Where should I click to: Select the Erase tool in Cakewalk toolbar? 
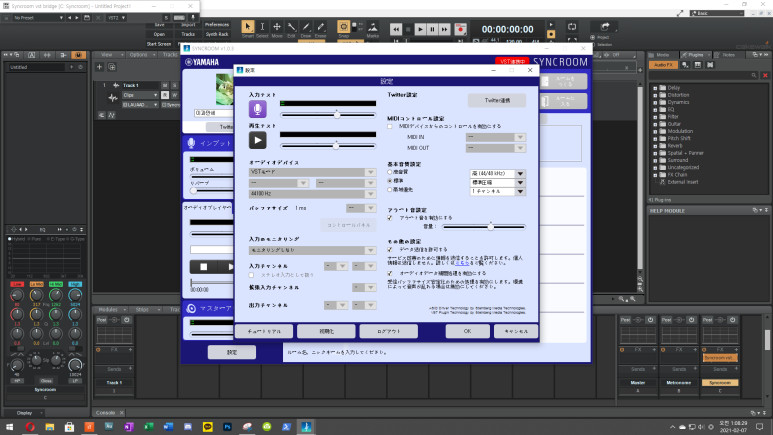(320, 29)
